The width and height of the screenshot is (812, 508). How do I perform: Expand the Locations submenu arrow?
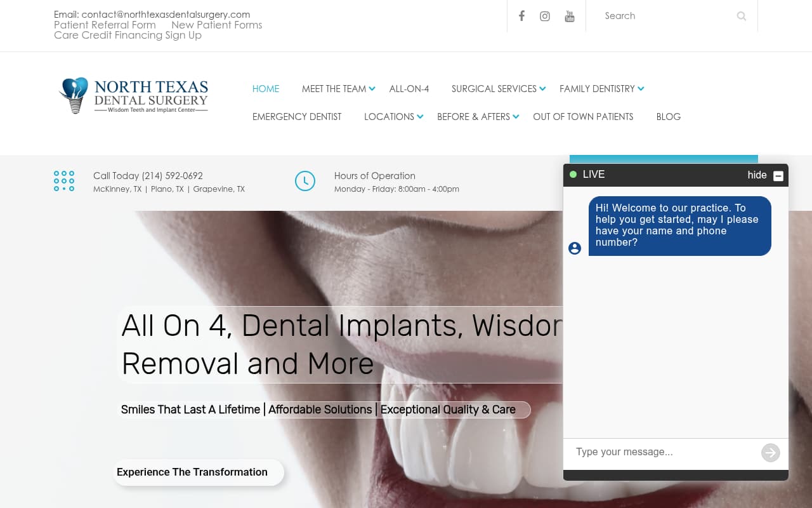[420, 117]
